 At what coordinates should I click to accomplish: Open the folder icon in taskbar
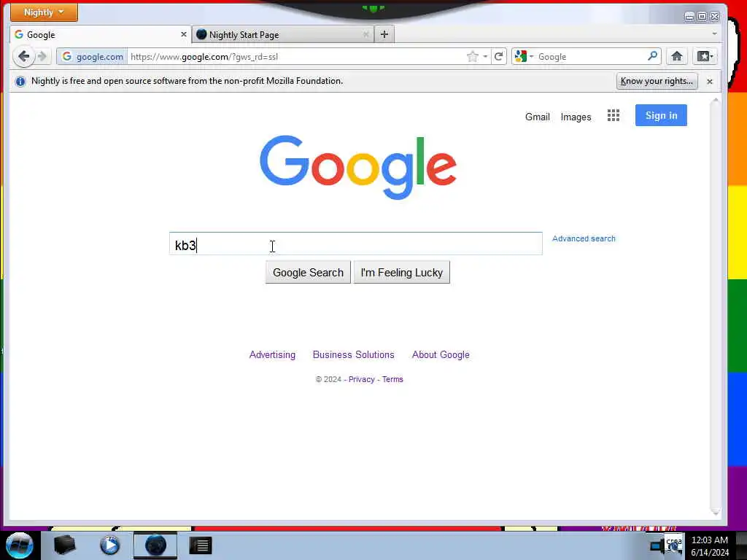click(x=65, y=545)
